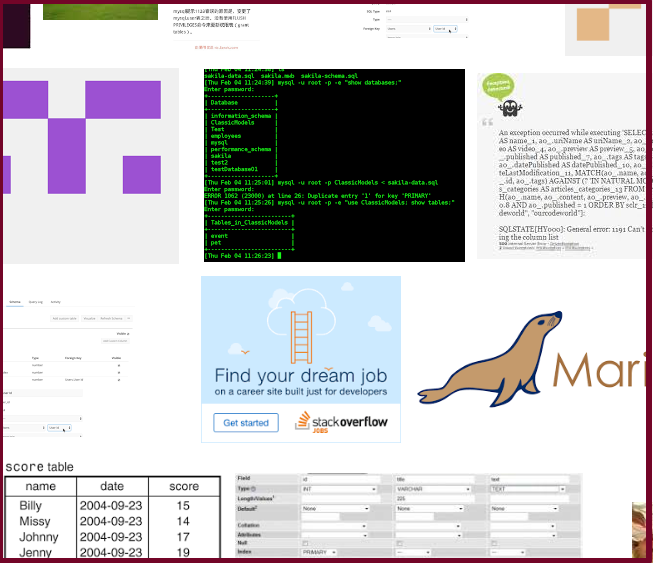
Task: Open the PRIMARY index dropdown
Action: (320, 552)
